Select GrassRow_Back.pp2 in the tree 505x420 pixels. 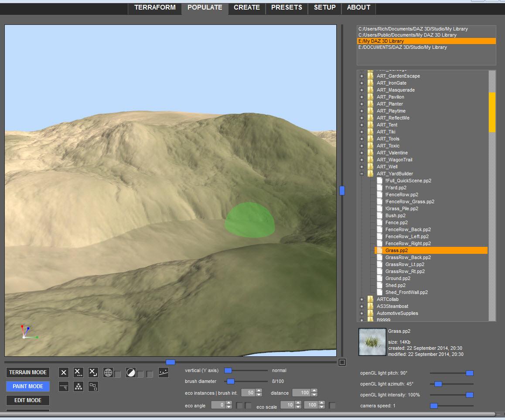coord(408,257)
